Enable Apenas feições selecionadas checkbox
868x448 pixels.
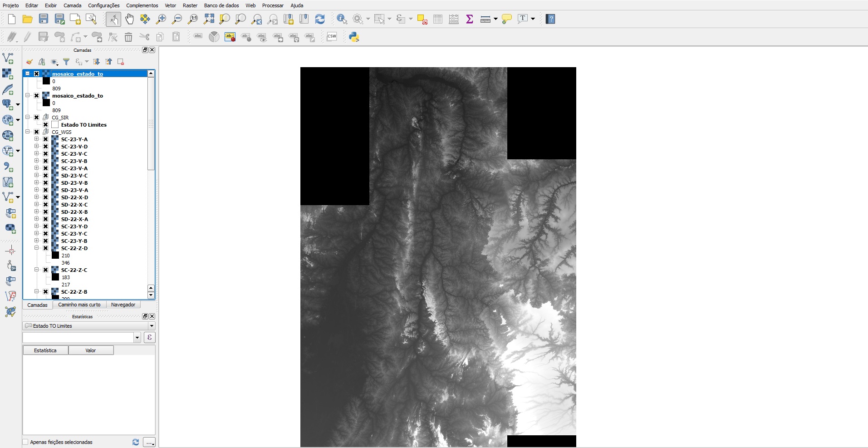(x=26, y=442)
